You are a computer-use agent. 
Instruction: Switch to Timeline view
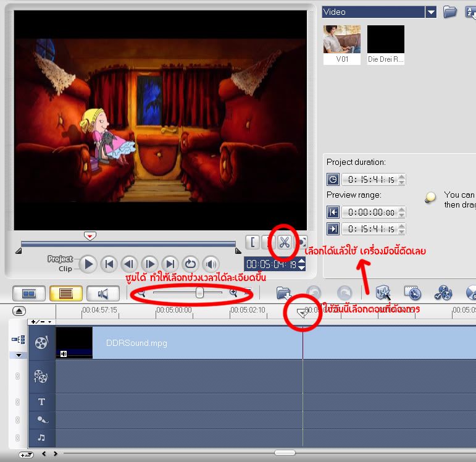click(x=62, y=293)
